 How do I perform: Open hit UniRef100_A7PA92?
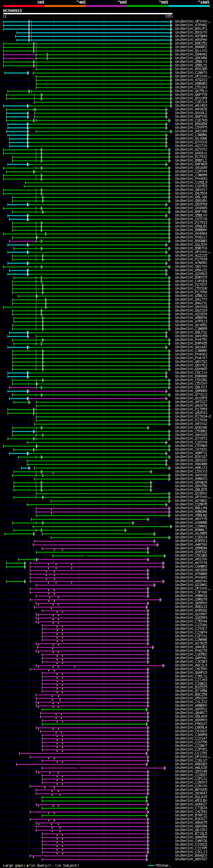[191, 25]
